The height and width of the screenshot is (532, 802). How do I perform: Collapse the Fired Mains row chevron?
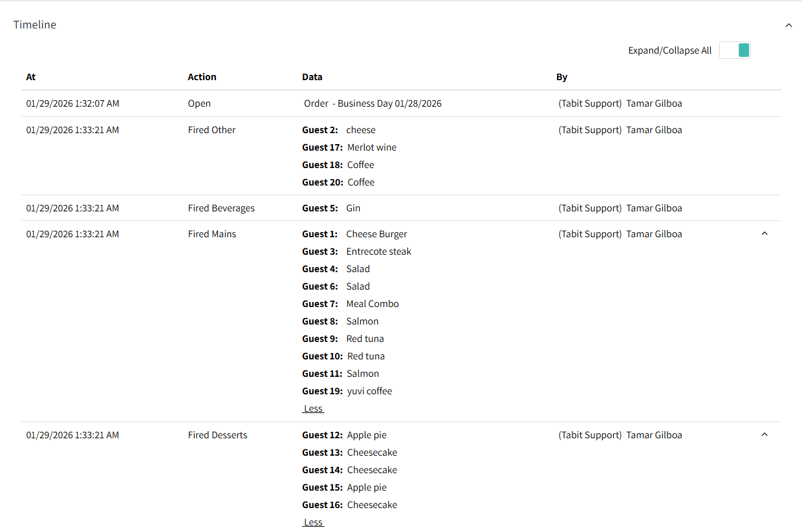(x=764, y=233)
